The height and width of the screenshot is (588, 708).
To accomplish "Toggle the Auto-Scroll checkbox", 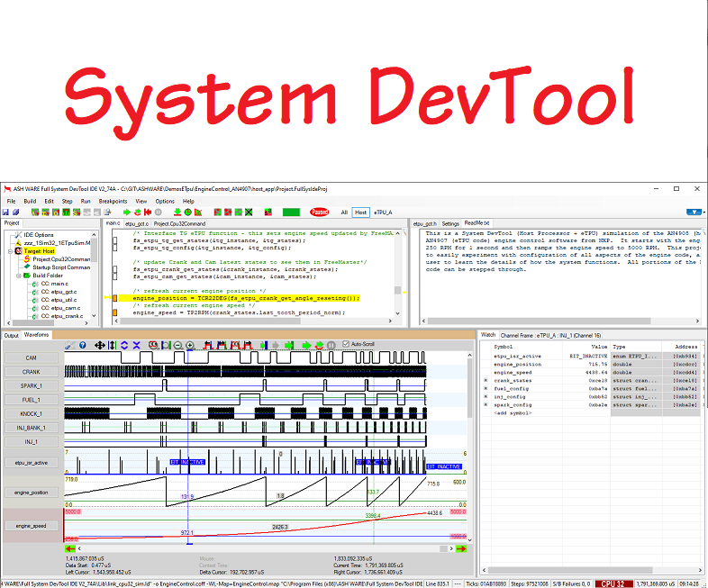I will pos(347,345).
